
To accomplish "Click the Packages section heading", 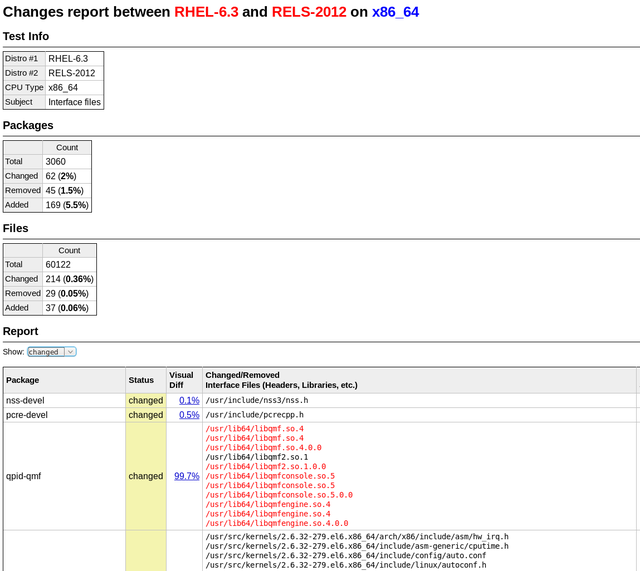I will click(x=28, y=125).
